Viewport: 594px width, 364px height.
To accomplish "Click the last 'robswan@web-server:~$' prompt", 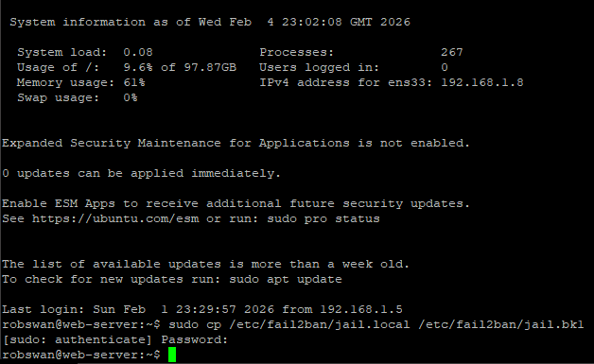I will (81, 355).
